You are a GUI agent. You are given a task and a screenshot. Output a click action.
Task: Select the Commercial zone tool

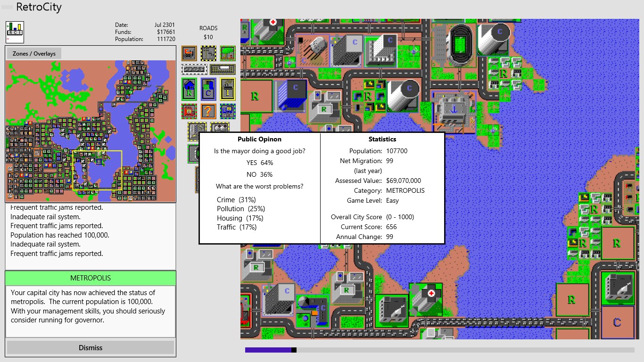[x=208, y=89]
